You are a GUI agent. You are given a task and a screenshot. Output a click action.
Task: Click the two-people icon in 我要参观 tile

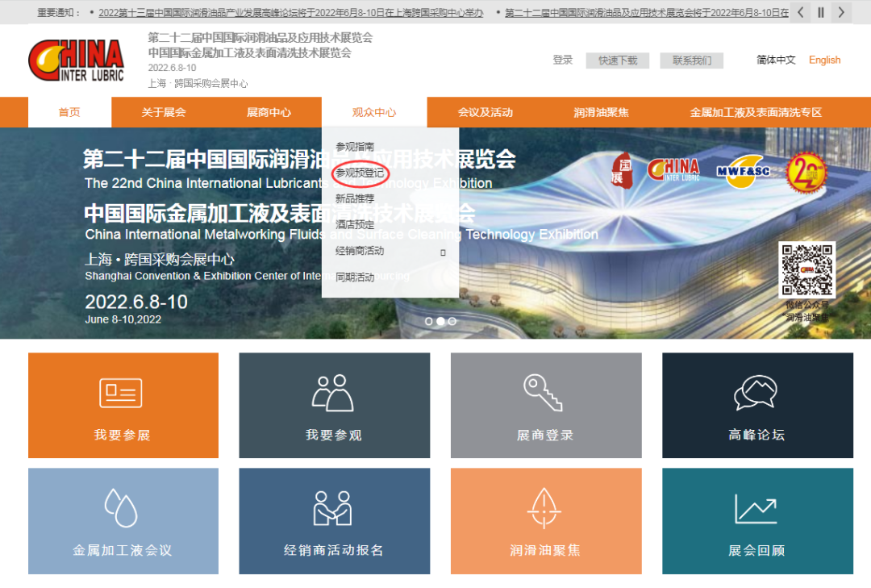tap(333, 393)
